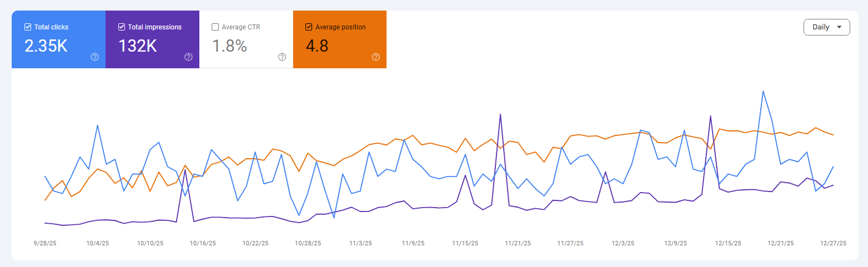Screen dimensions: 868x267
Task: Click the 9/28/25 date axis label
Action: point(44,243)
